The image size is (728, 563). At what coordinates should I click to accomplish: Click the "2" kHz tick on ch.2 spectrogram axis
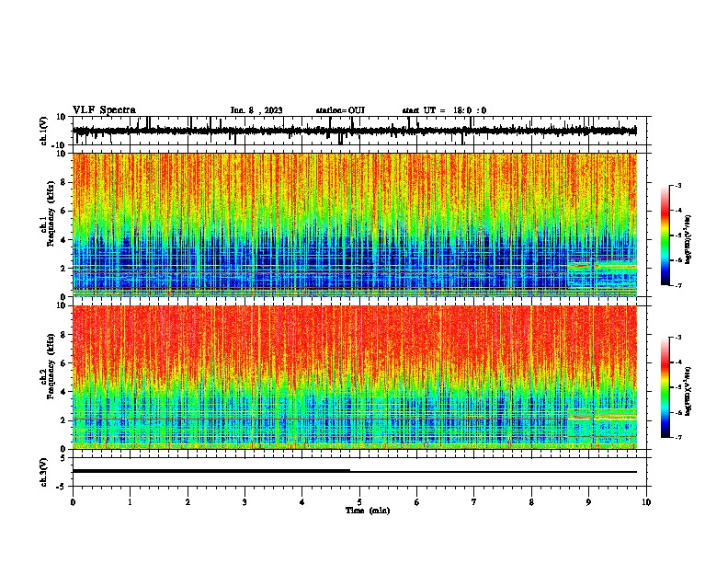click(x=64, y=420)
